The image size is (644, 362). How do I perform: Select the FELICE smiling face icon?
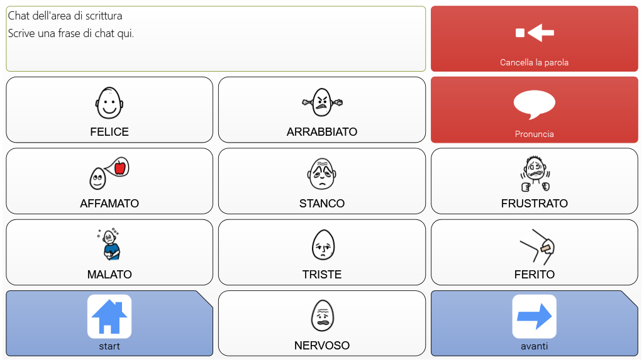[x=109, y=102]
